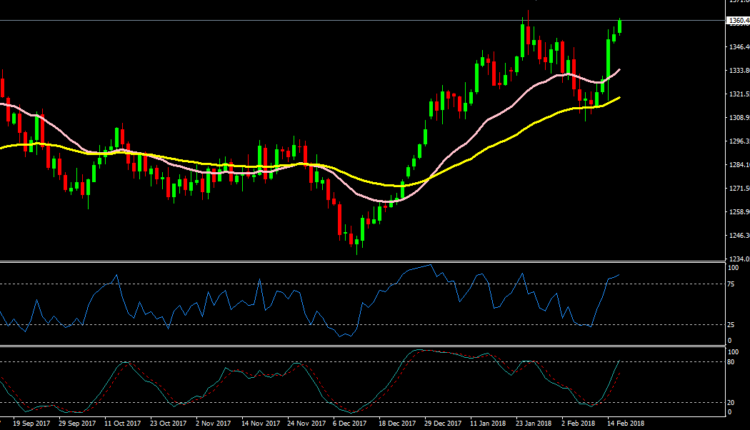Screen dimensions: 750x430
Task: Click the 1308.9 price axis label
Action: click(735, 118)
